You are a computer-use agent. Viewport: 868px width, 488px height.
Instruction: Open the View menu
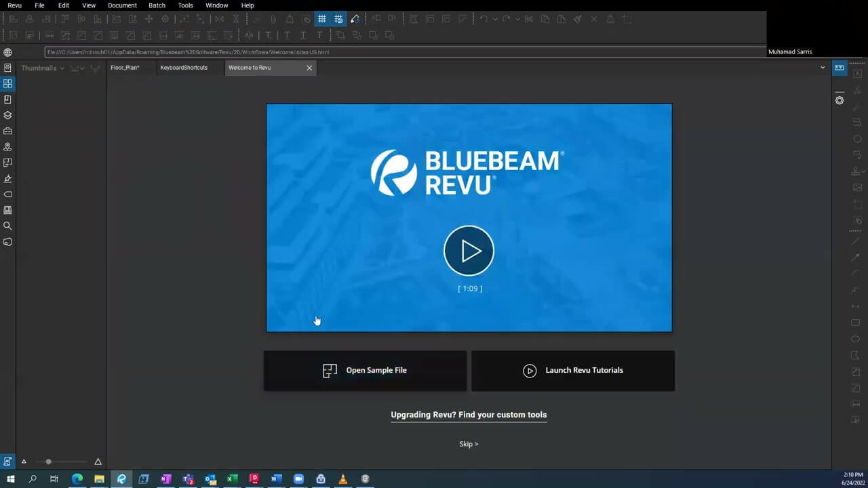(x=89, y=5)
